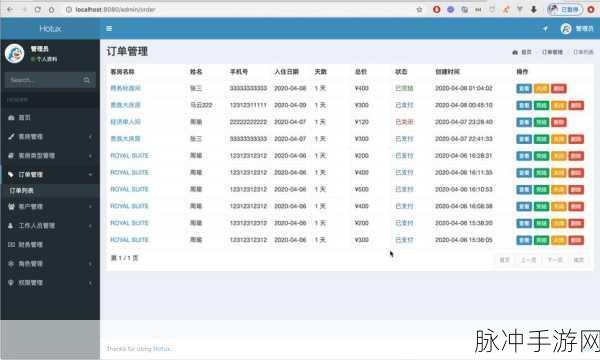Click the ¥120 price cell
600x360 pixels.
click(362, 122)
